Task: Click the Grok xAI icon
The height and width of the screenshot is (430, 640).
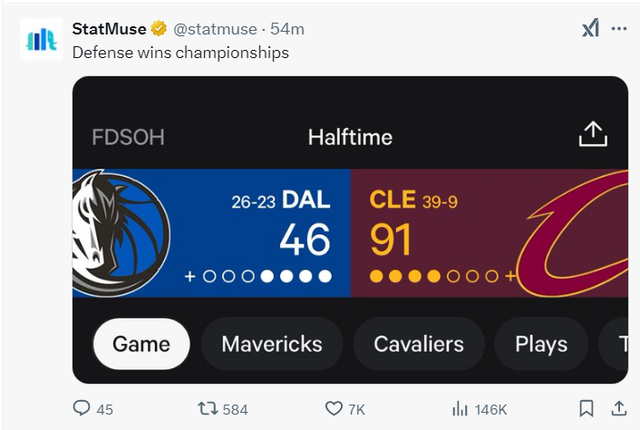Action: [590, 28]
